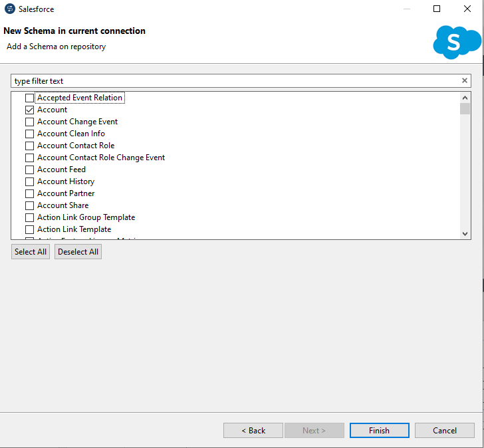Click the 'Account Change Event' row label

tap(78, 122)
